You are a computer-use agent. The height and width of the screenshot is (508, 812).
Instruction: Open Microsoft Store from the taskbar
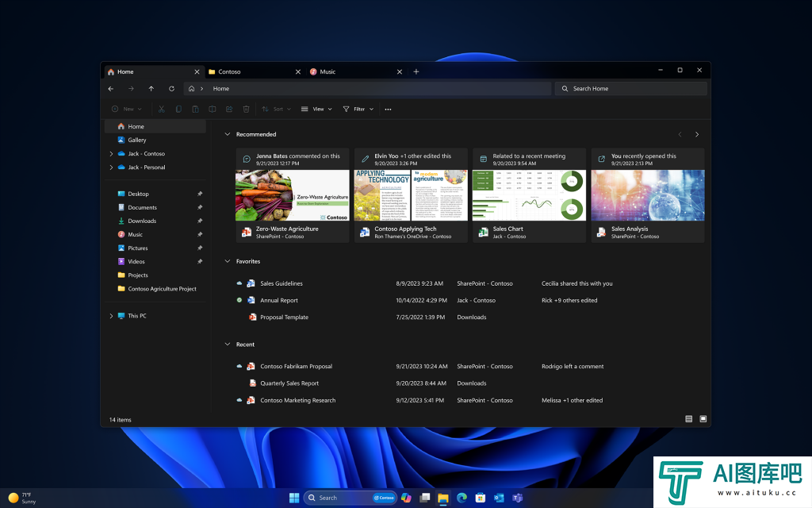(481, 498)
